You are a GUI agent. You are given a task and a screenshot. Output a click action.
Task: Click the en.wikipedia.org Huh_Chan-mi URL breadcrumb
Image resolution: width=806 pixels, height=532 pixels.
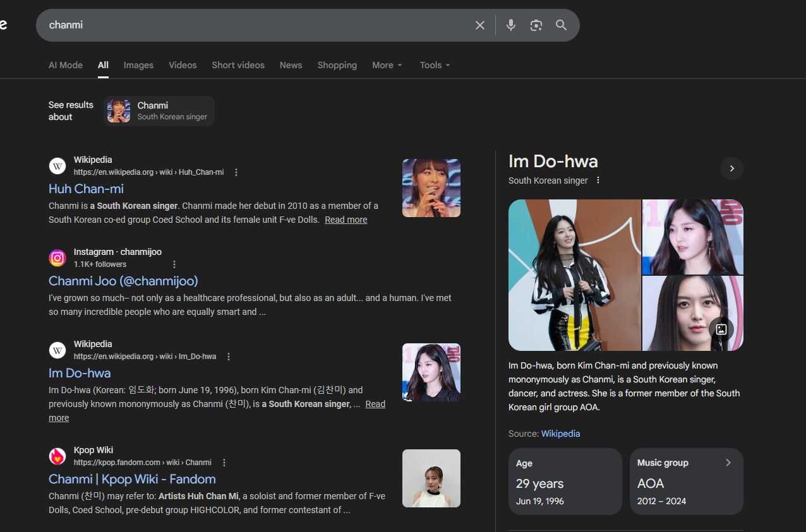[148, 172]
